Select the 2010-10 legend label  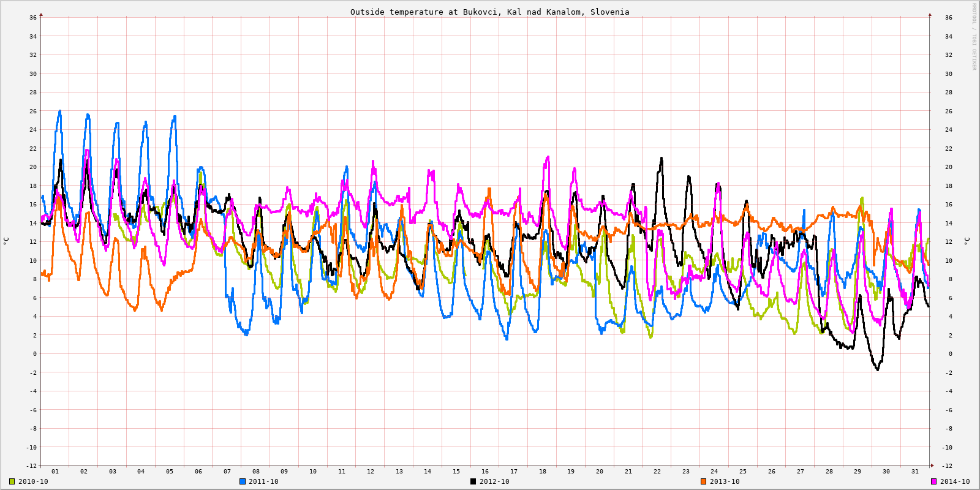(33, 481)
